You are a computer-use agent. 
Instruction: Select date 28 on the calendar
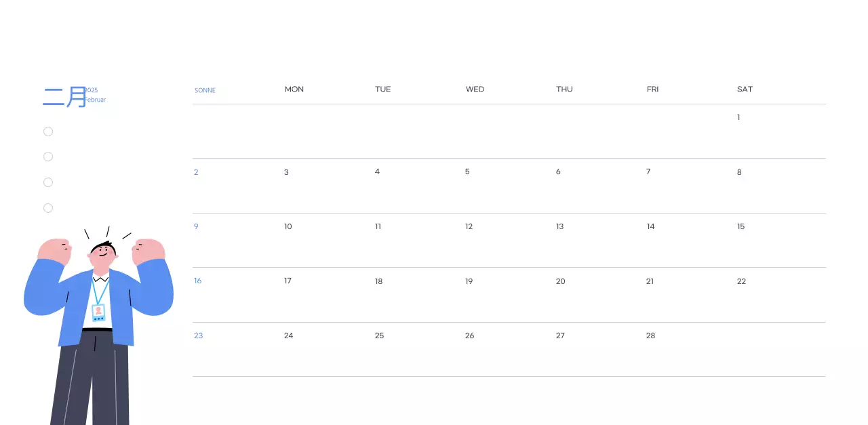(650, 336)
